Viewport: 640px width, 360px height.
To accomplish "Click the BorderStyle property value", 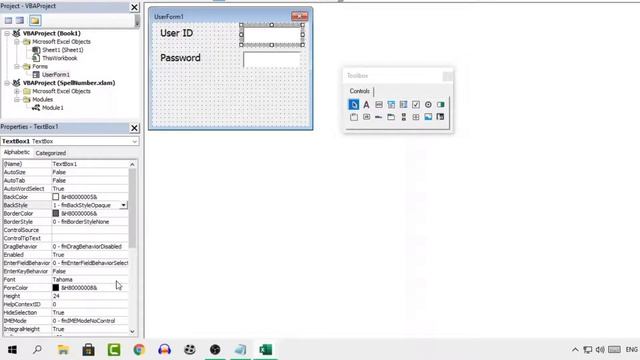I will point(90,222).
